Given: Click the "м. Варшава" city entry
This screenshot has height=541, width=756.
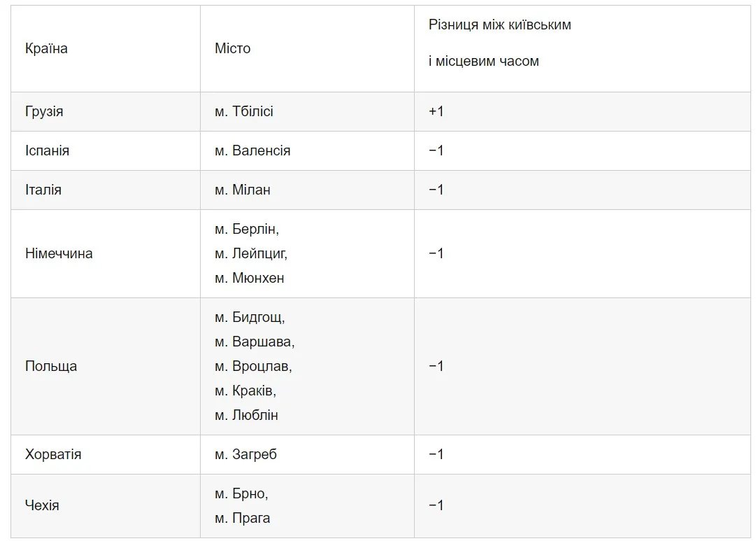Looking at the screenshot, I should click(x=255, y=342).
